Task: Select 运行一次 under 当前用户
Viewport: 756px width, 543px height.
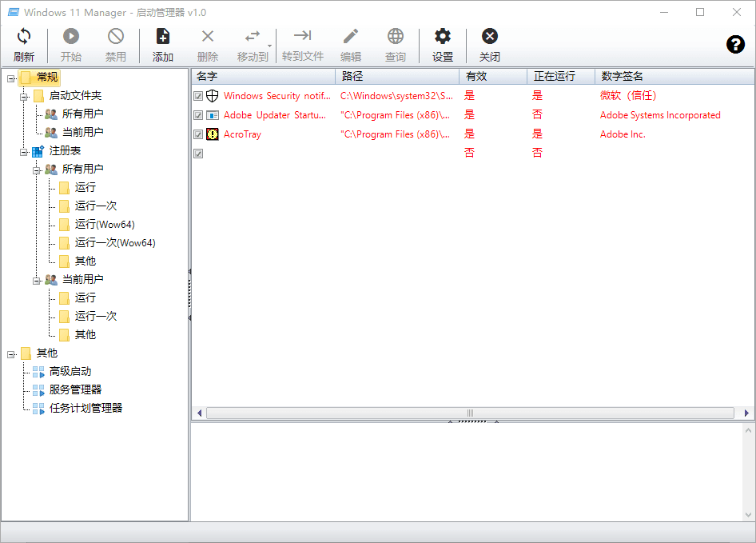Action: (x=95, y=316)
